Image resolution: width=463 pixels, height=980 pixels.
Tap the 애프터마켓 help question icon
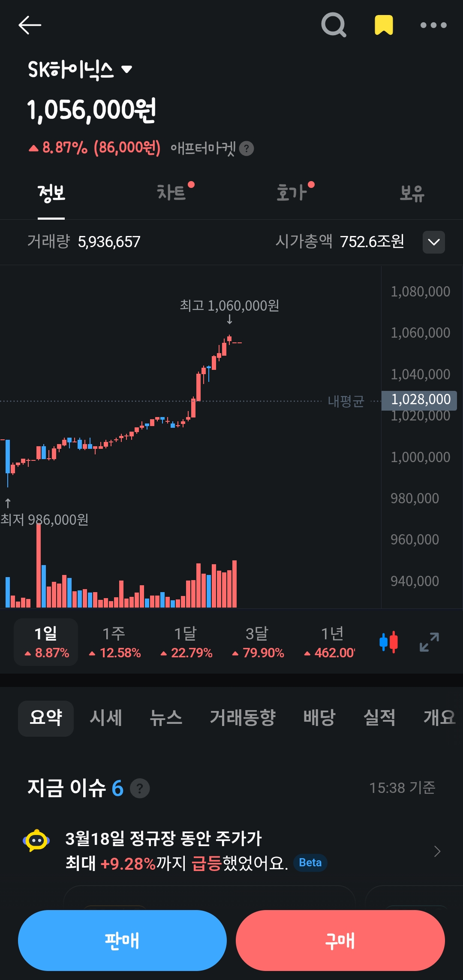tap(247, 148)
